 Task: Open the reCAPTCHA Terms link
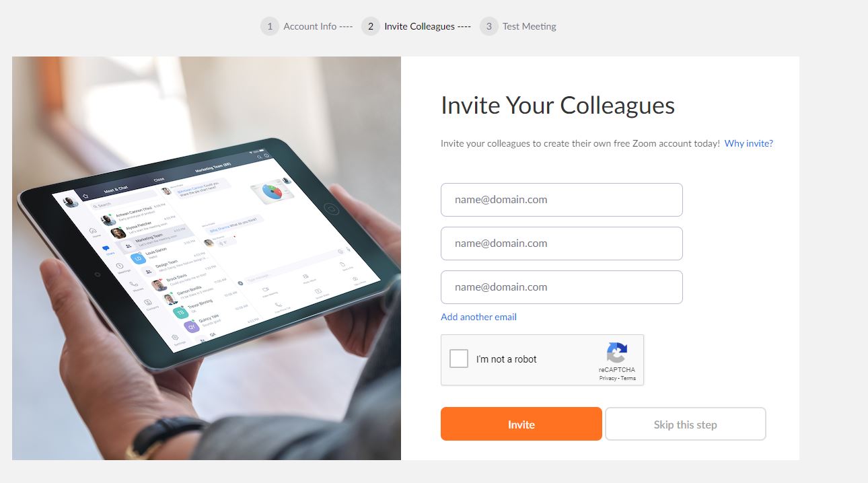pos(628,378)
